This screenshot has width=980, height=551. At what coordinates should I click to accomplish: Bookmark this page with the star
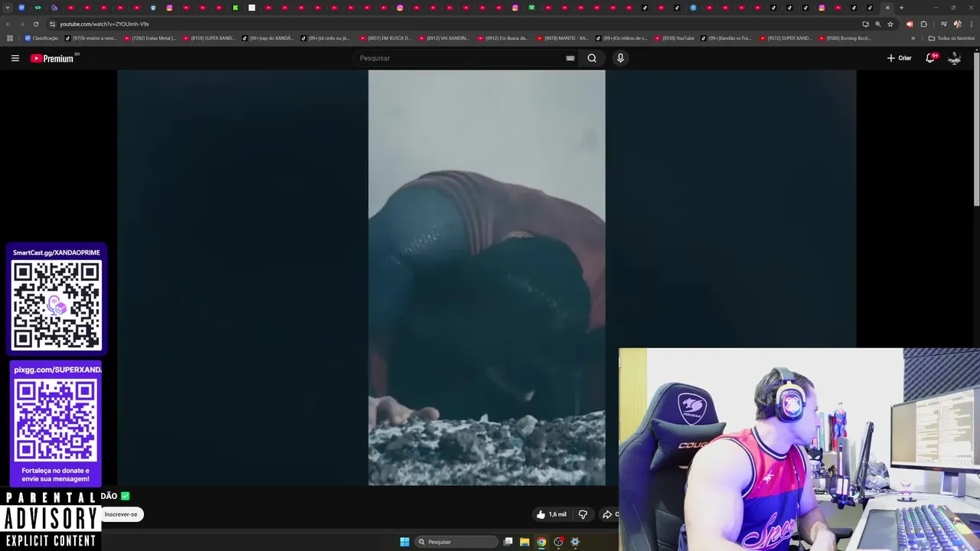coord(890,24)
